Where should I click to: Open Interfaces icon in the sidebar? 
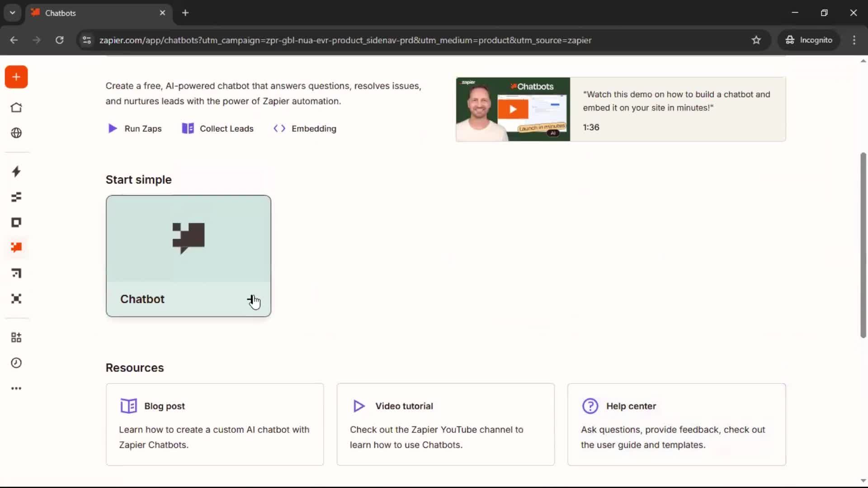point(16,222)
